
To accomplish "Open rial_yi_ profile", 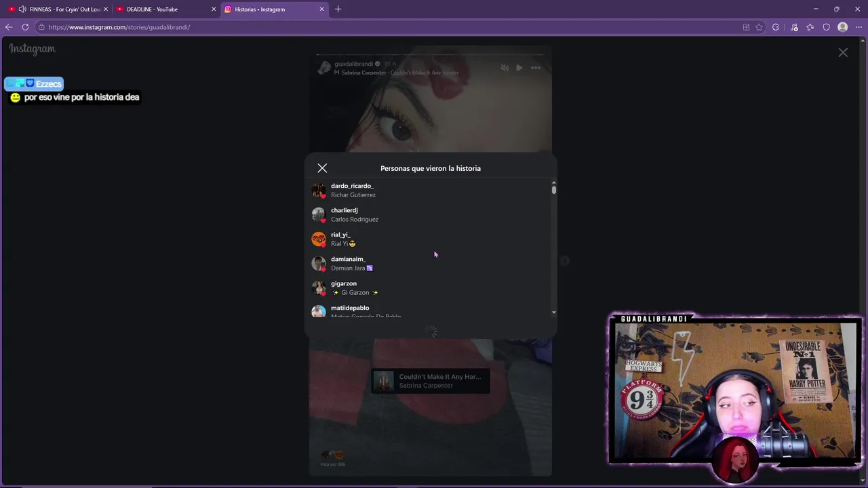I will (340, 235).
